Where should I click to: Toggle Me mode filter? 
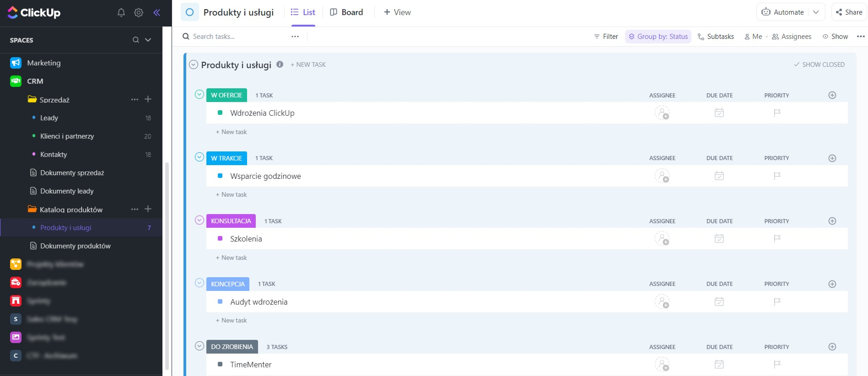pos(753,36)
